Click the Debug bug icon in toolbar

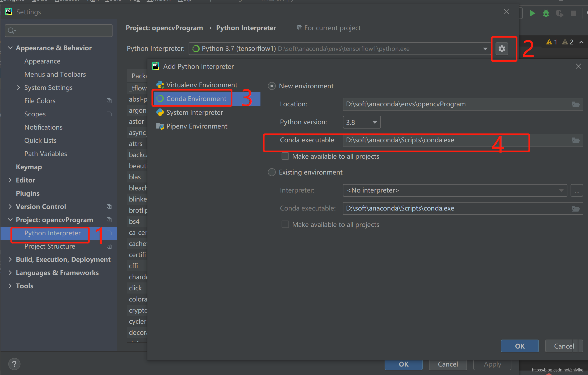(546, 13)
